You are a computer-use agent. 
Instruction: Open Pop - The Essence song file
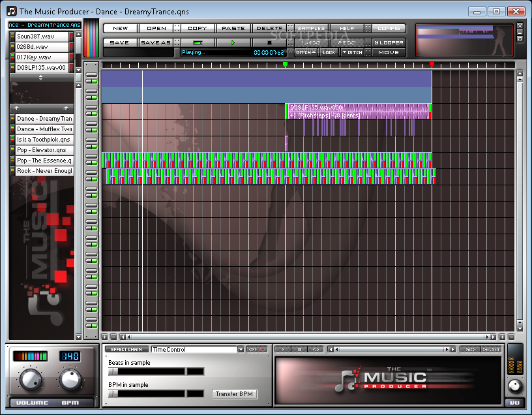(x=44, y=161)
